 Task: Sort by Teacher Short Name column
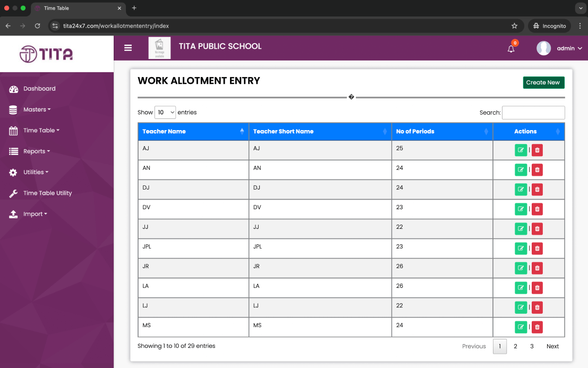[x=320, y=132]
